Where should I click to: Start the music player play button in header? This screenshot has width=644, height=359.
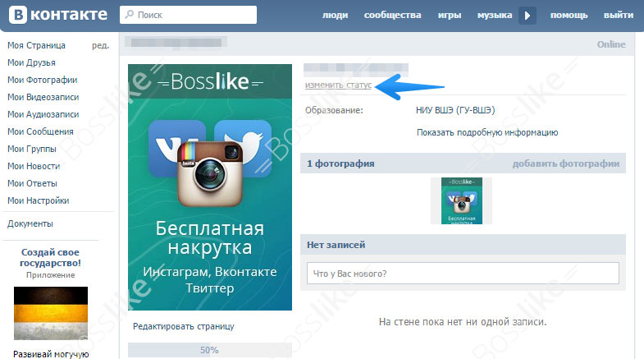click(528, 16)
